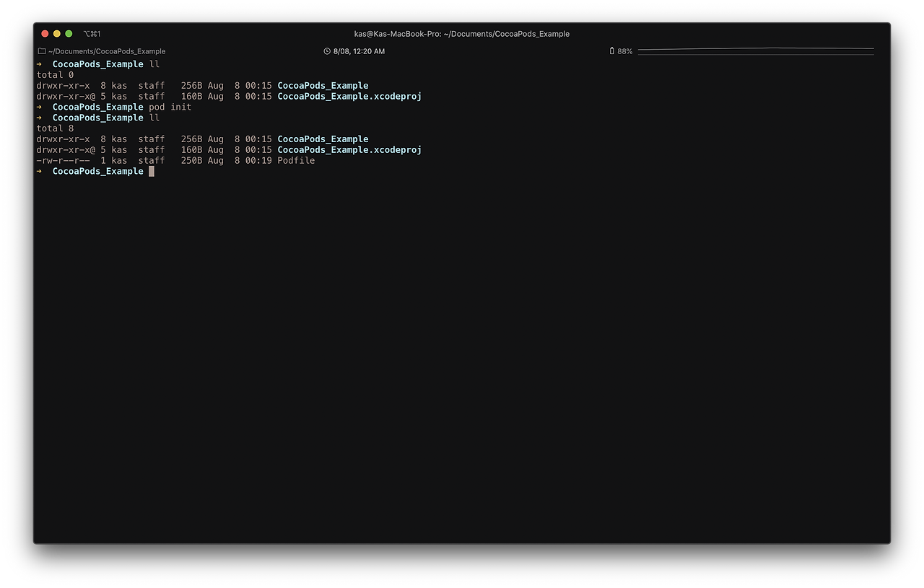Click the ~/Documents/CocoaPods_Example path in status bar
The width and height of the screenshot is (924, 588).
coord(107,51)
